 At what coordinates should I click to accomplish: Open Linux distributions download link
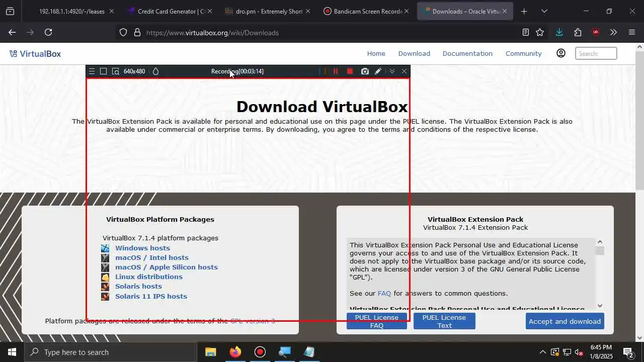pyautogui.click(x=149, y=277)
